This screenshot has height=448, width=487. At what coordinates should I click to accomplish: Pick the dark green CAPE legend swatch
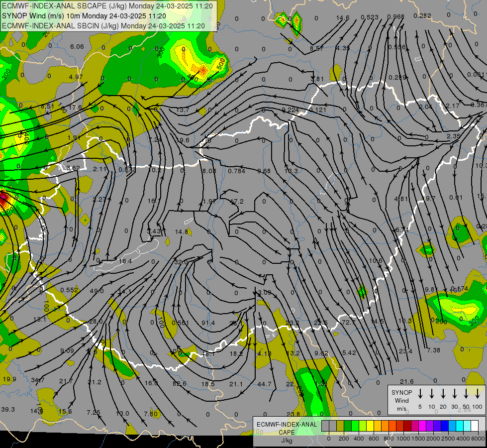point(348,426)
